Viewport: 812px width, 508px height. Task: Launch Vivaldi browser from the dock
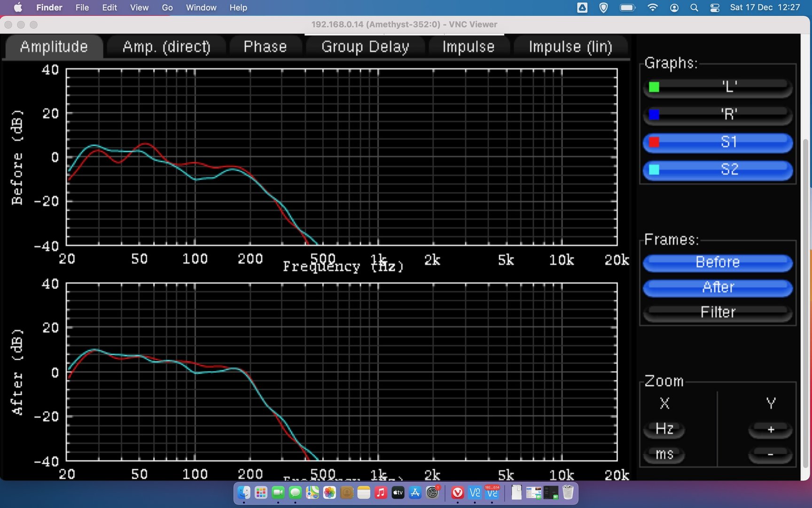(x=457, y=492)
